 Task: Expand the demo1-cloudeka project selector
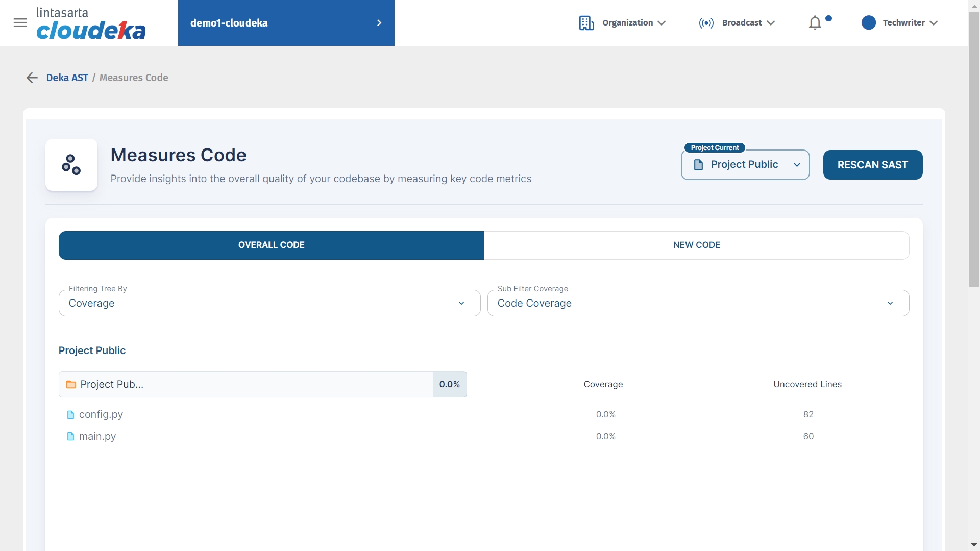click(286, 23)
